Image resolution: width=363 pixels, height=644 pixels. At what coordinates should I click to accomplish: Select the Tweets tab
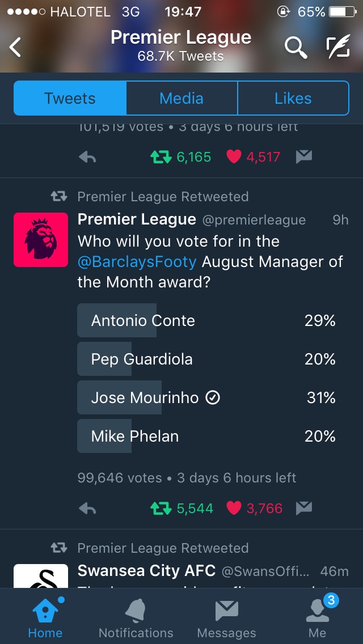70,98
